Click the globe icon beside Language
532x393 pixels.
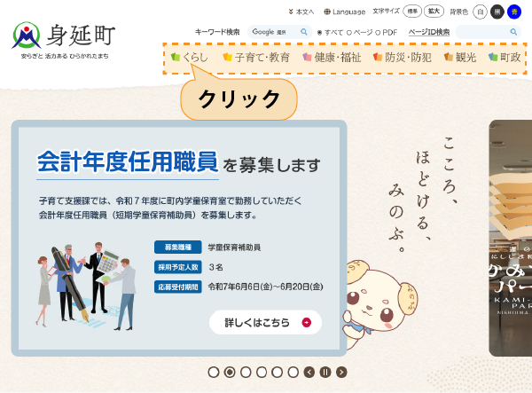(x=326, y=12)
